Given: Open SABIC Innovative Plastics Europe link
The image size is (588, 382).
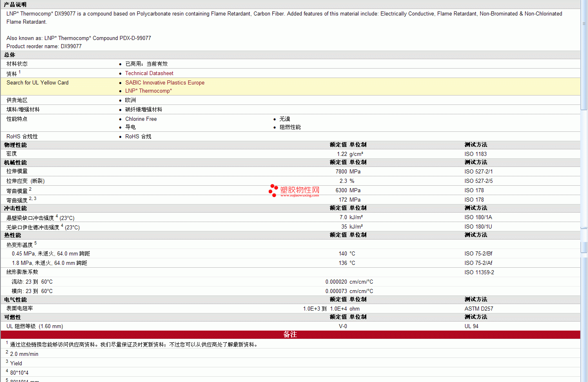Looking at the screenshot, I should click(x=165, y=83).
